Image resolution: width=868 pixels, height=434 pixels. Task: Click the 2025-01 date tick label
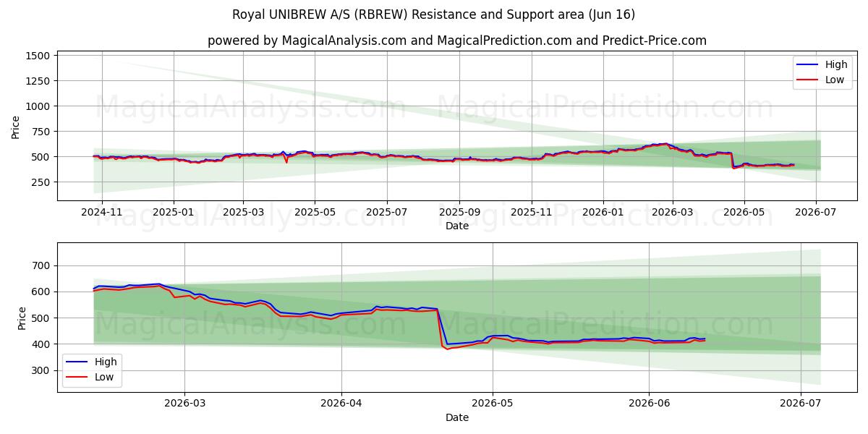click(x=173, y=211)
